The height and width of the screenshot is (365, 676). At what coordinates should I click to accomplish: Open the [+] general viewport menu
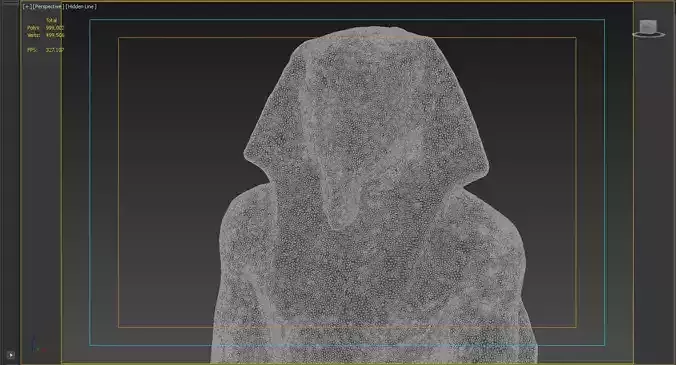pyautogui.click(x=27, y=6)
